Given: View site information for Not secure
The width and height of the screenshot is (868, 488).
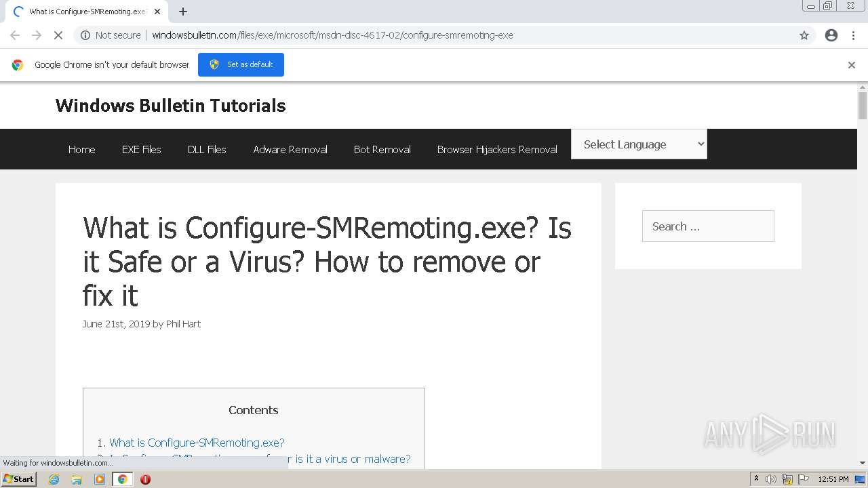Looking at the screenshot, I should pyautogui.click(x=111, y=35).
